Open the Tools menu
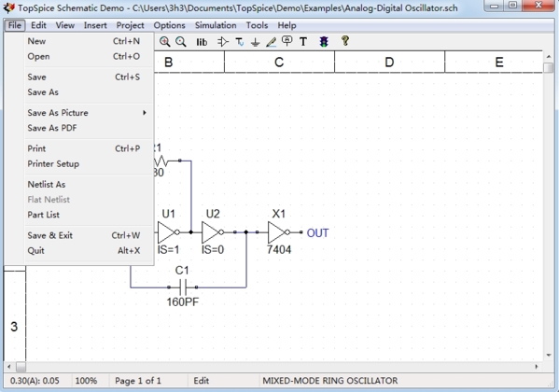Image resolution: width=559 pixels, height=392 pixels. coord(257,25)
